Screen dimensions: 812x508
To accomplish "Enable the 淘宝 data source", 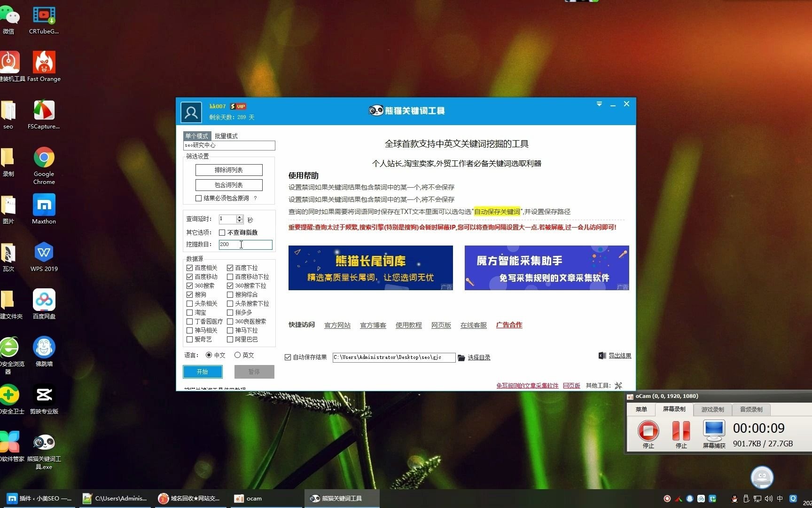I will pyautogui.click(x=190, y=312).
